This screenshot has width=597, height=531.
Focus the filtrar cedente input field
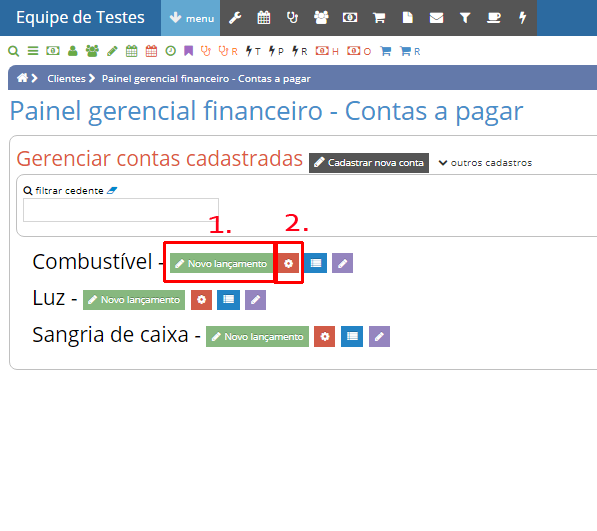click(121, 210)
